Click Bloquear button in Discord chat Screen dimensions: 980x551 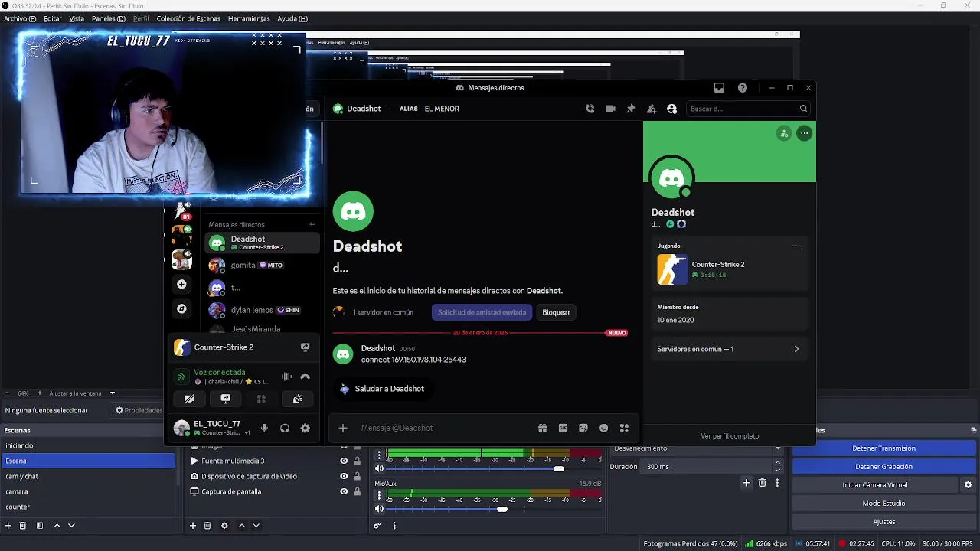click(x=556, y=312)
